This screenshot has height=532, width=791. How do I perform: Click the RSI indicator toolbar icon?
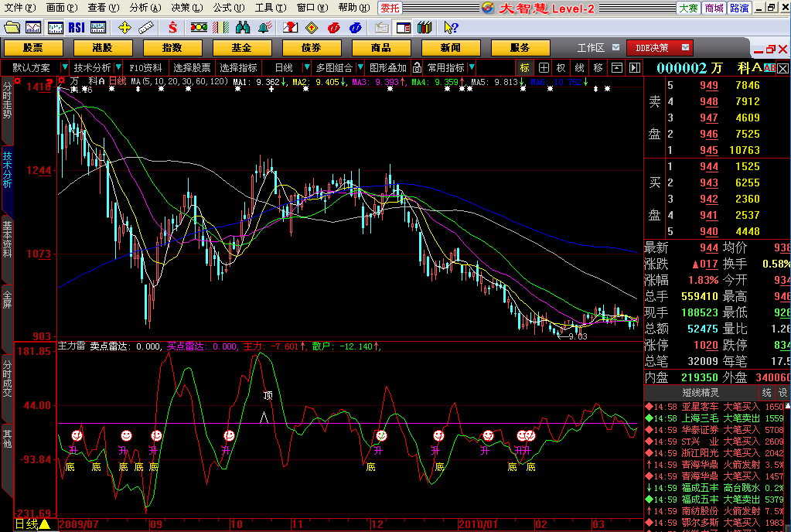click(x=76, y=28)
